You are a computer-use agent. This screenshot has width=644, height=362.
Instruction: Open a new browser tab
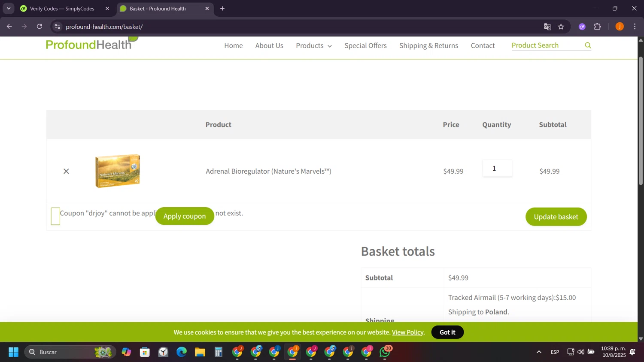click(x=222, y=9)
